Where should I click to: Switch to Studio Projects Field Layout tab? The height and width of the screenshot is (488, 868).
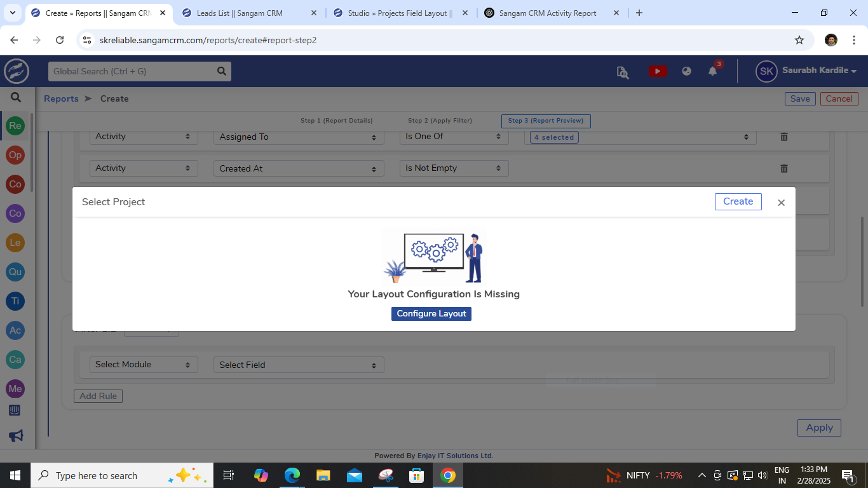pos(400,13)
